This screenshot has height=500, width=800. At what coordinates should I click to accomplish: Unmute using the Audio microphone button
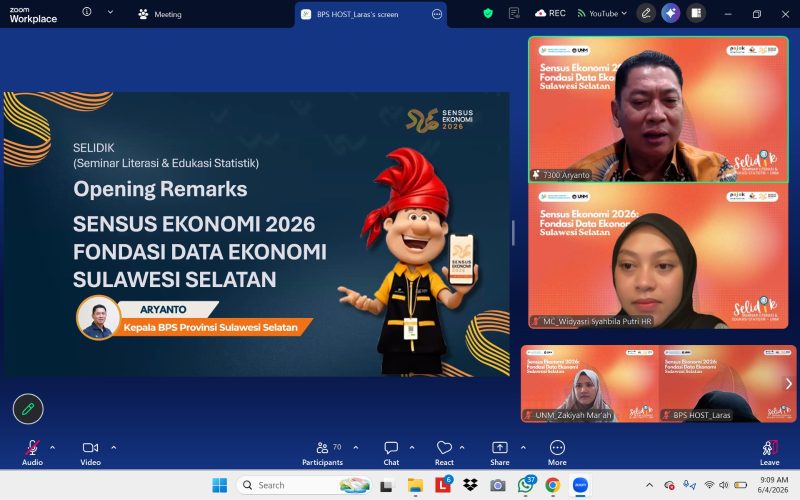point(32,453)
